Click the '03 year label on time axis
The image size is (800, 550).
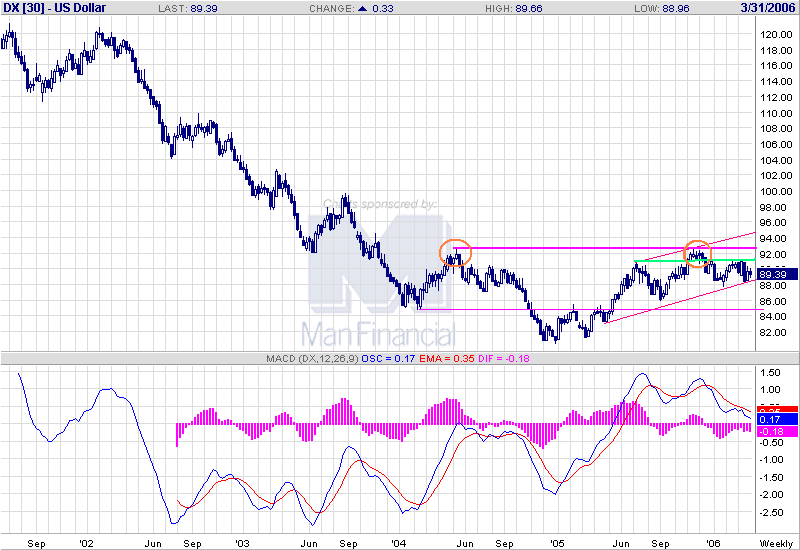(242, 544)
